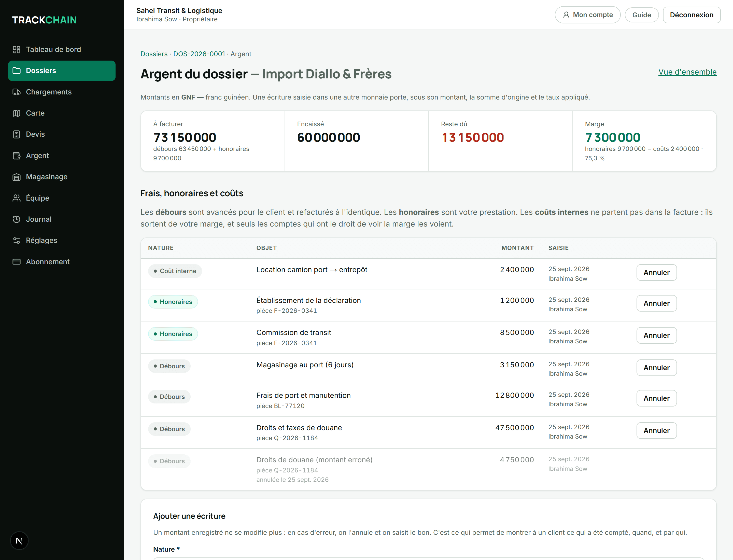Click the Argent wallet icon
Image resolution: width=733 pixels, height=560 pixels.
16,156
